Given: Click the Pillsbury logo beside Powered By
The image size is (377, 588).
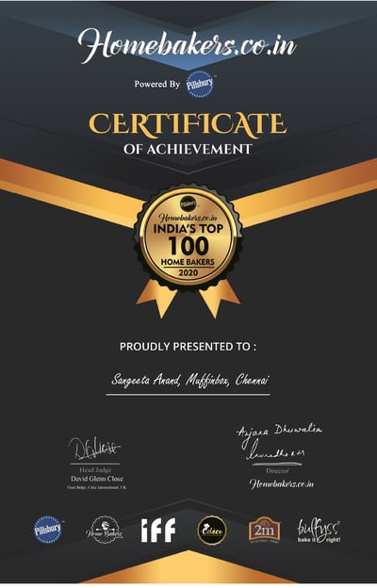Looking at the screenshot, I should tap(200, 84).
